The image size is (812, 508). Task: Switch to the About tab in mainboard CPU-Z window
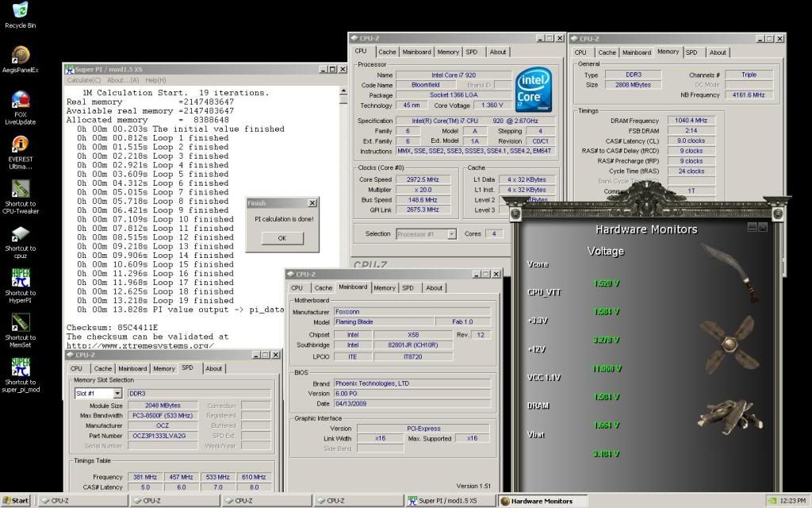[434, 288]
